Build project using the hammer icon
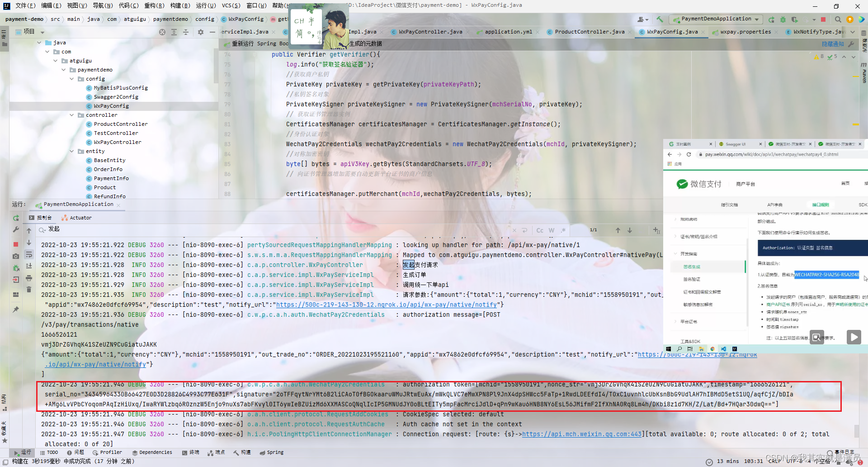Screen dimensions: 868x467 660,19
